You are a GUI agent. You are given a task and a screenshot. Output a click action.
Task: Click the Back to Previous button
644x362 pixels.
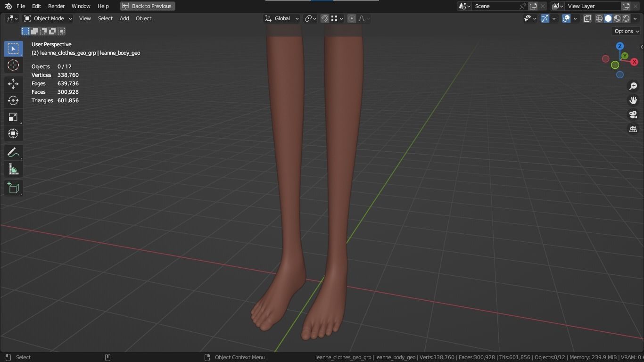[148, 6]
